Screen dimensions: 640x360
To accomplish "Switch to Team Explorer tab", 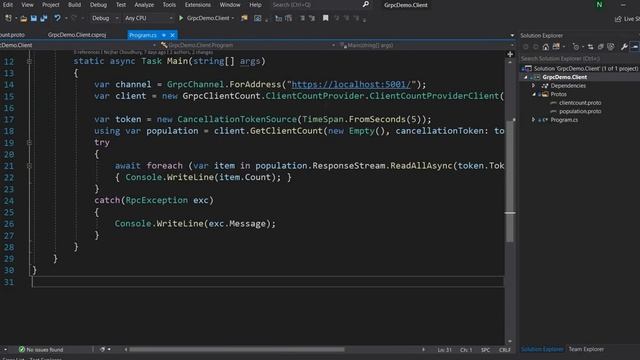I will point(586,349).
